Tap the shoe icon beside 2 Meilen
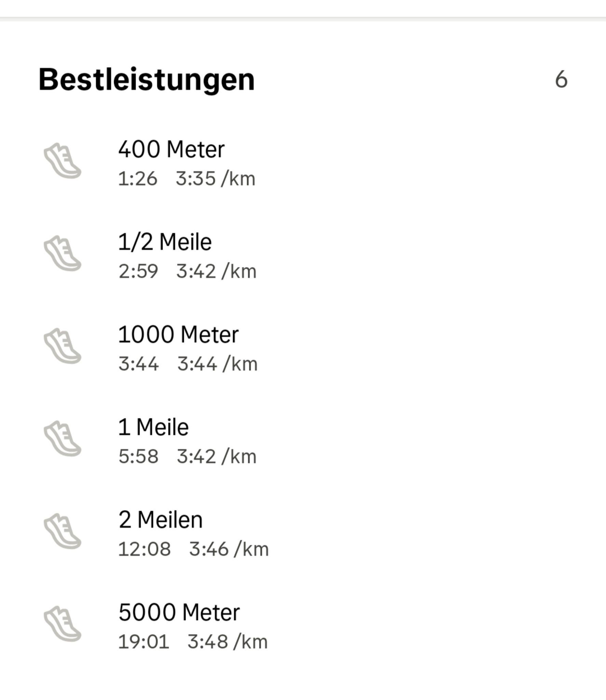This screenshot has width=606, height=700. 63,531
